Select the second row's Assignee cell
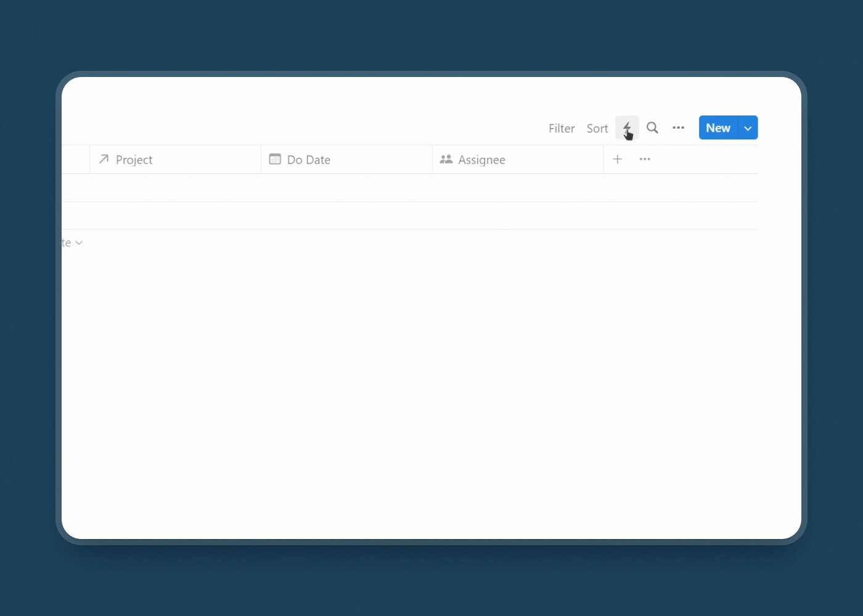The height and width of the screenshot is (616, 863). click(517, 216)
